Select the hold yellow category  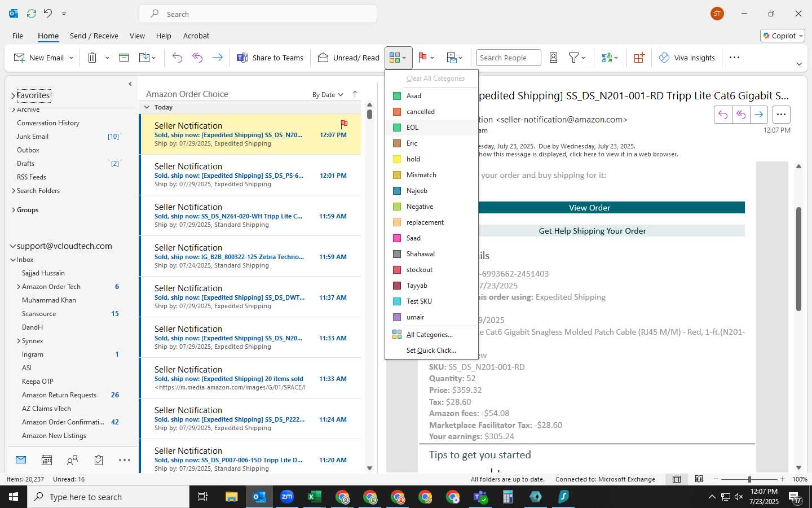tap(431, 159)
